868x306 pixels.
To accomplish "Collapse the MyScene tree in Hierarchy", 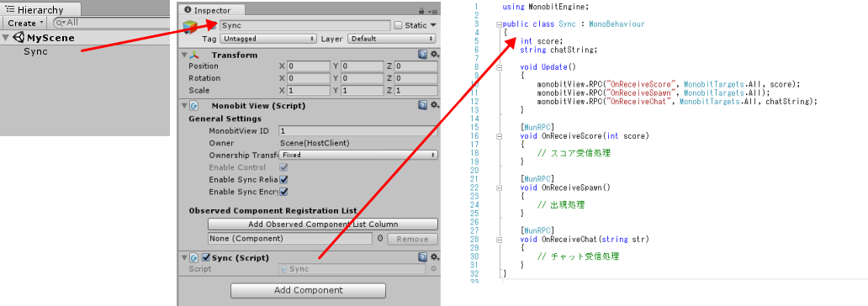I will pyautogui.click(x=6, y=38).
